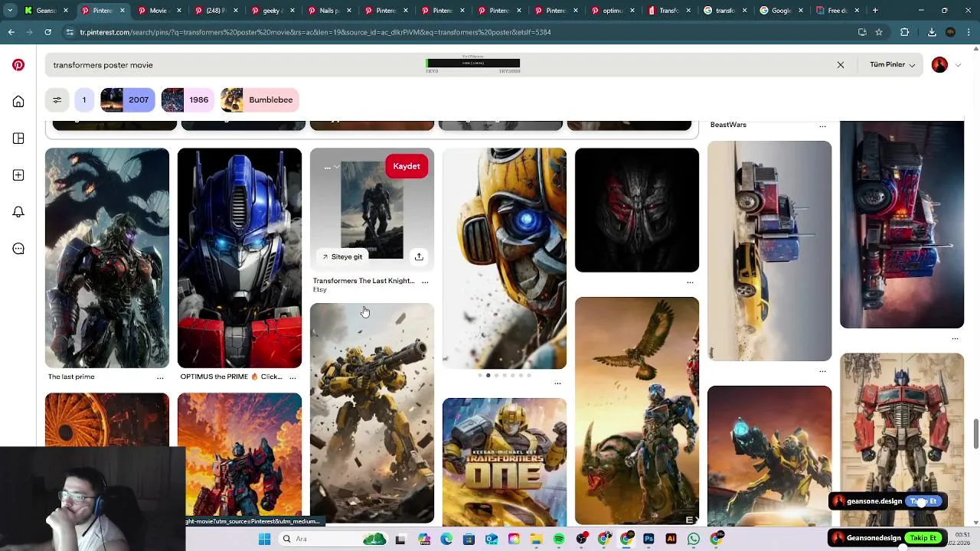Switch to the optimus browser tab

click(612, 11)
